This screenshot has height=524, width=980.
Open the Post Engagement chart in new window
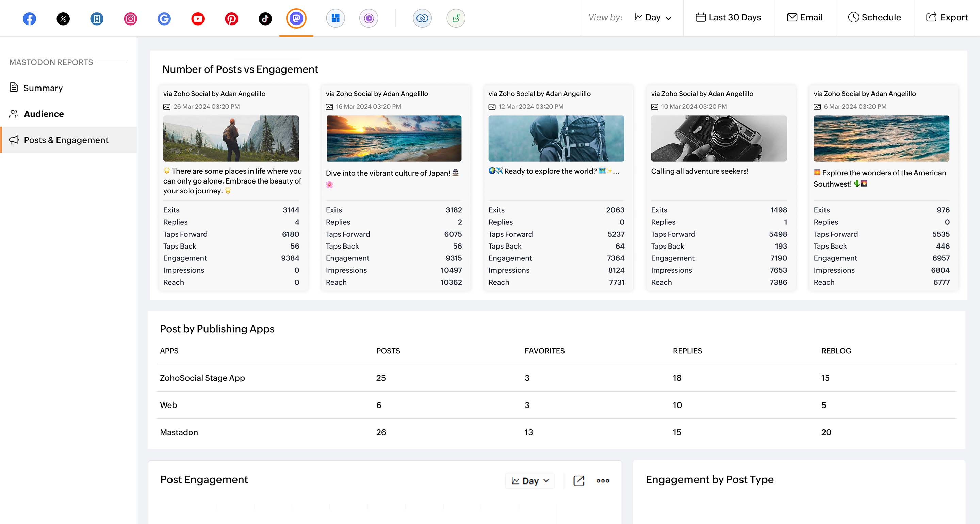pyautogui.click(x=578, y=481)
